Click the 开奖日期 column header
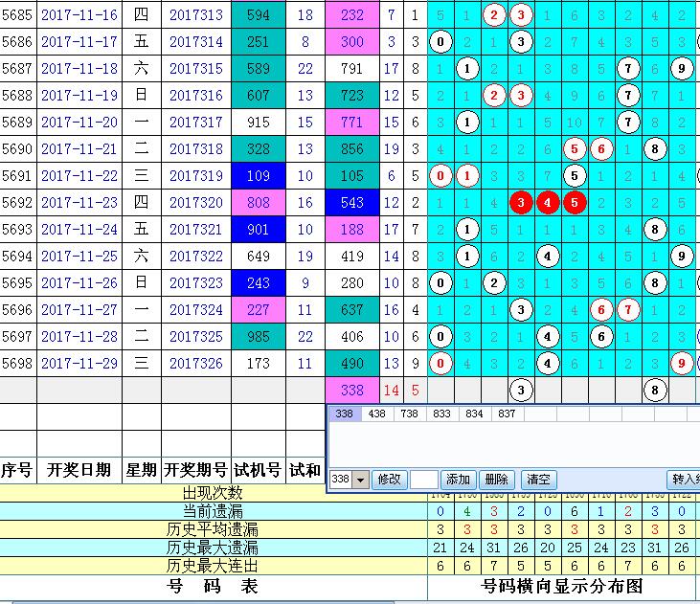The width and height of the screenshot is (700, 604). [79, 470]
